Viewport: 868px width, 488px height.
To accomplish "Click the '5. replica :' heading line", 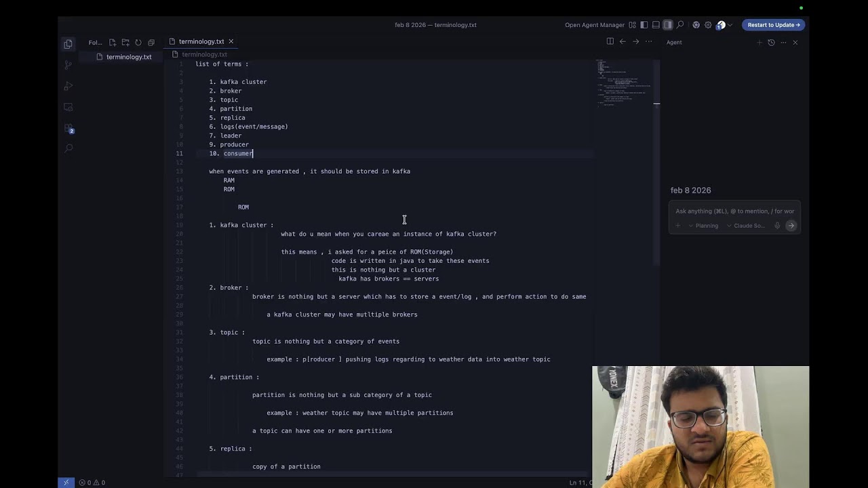I will pos(231,449).
